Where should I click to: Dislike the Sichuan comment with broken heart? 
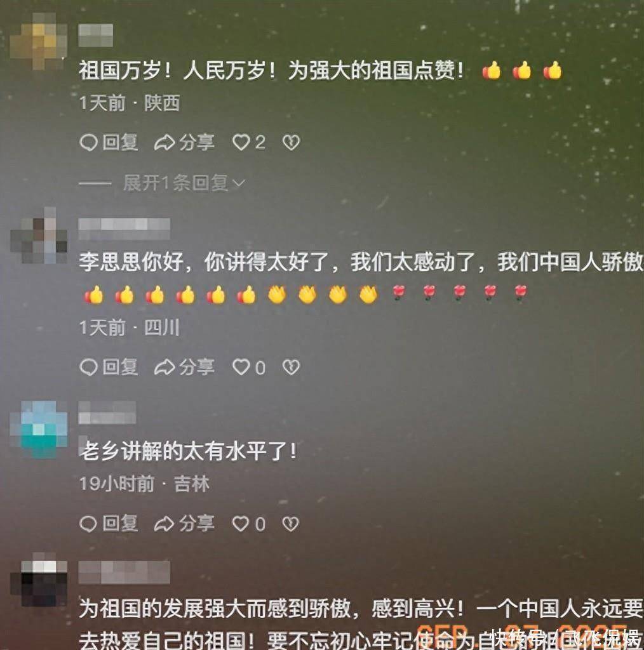pyautogui.click(x=291, y=368)
